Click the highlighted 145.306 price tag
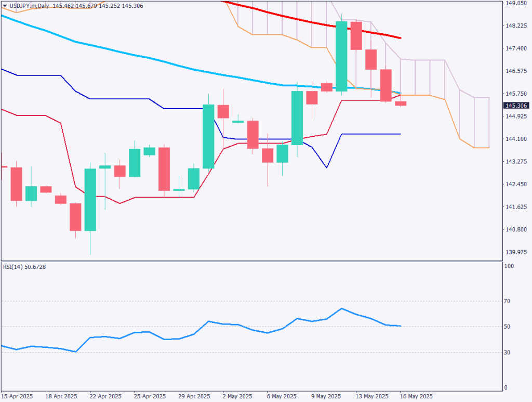532x402 pixels. [x=517, y=106]
